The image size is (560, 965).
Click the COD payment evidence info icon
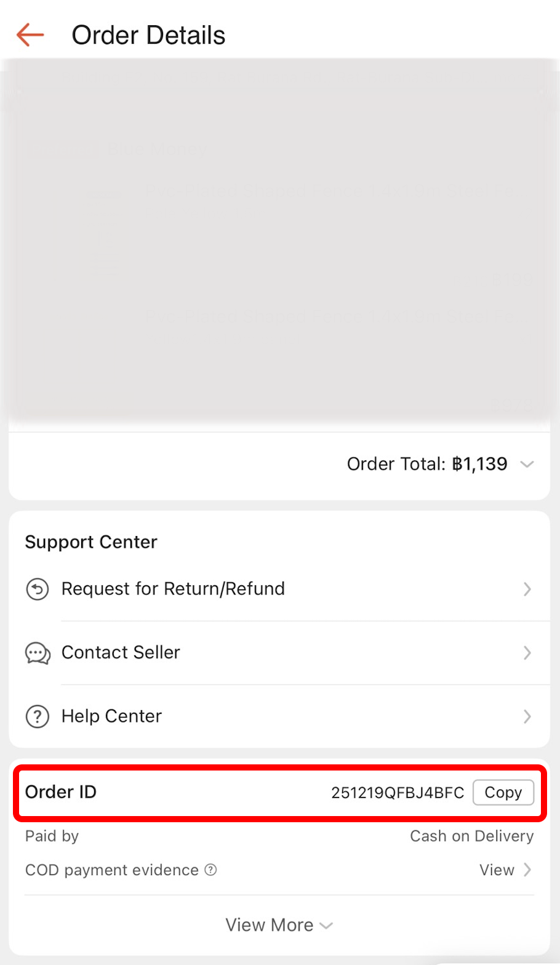(210, 870)
